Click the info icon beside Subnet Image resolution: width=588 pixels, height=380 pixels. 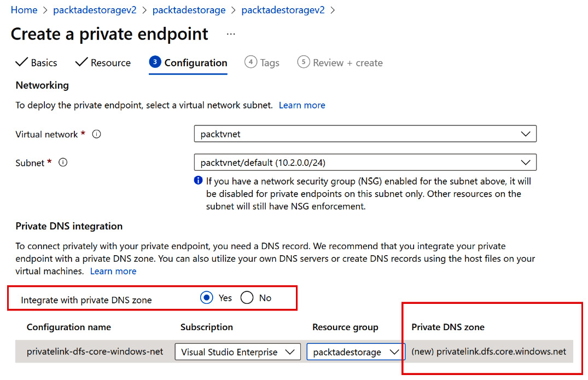pyautogui.click(x=63, y=163)
